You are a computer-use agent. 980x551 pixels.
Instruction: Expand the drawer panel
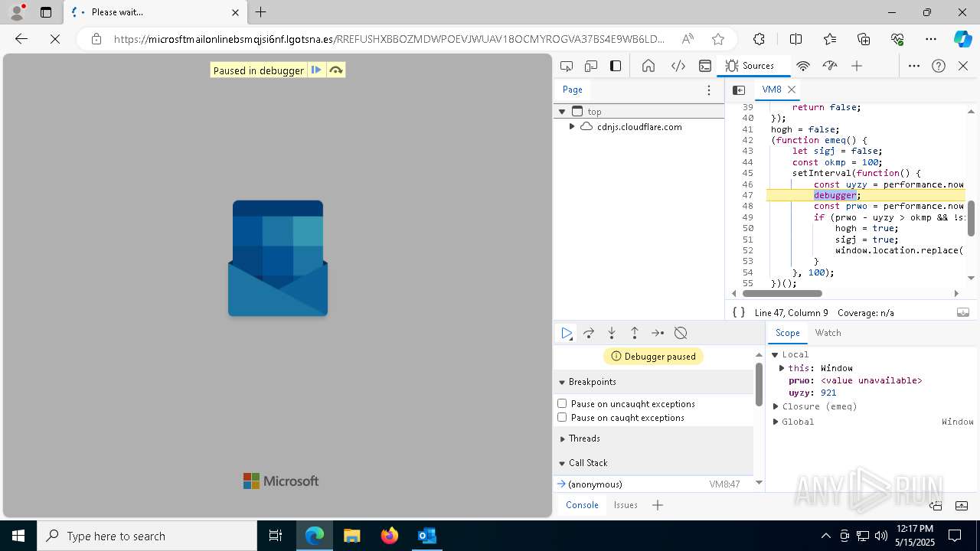(x=963, y=506)
